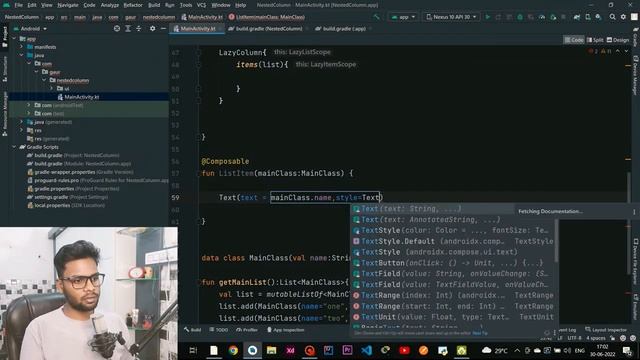Image resolution: width=640 pixels, height=360 pixels.
Task: Switch editor to Code view
Action: click(574, 40)
